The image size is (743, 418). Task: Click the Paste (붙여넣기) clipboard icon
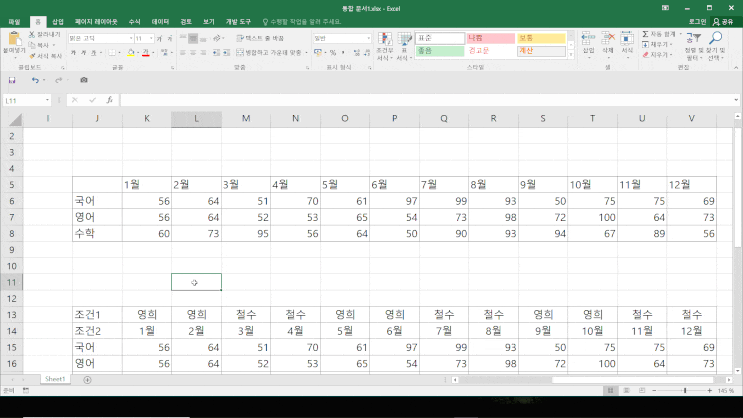tap(14, 39)
